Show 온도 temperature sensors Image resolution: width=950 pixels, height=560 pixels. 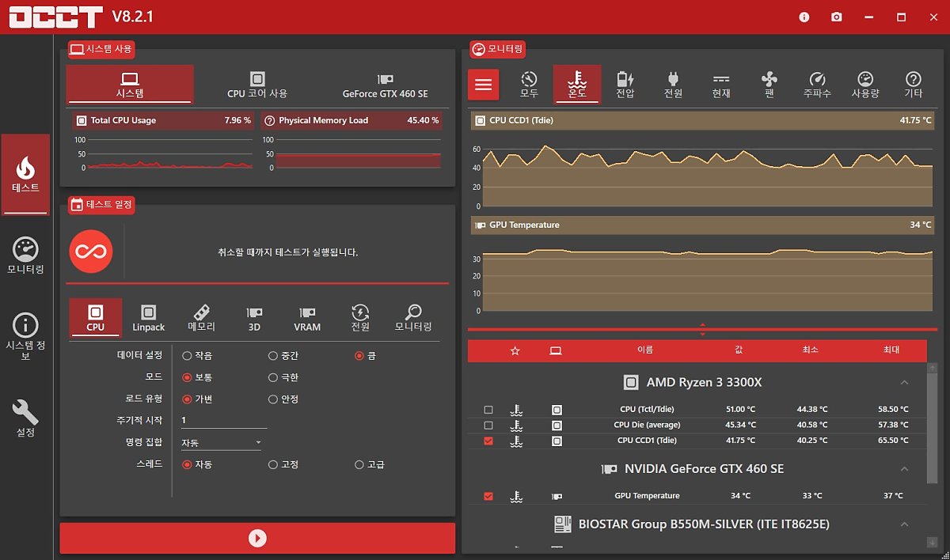point(577,85)
